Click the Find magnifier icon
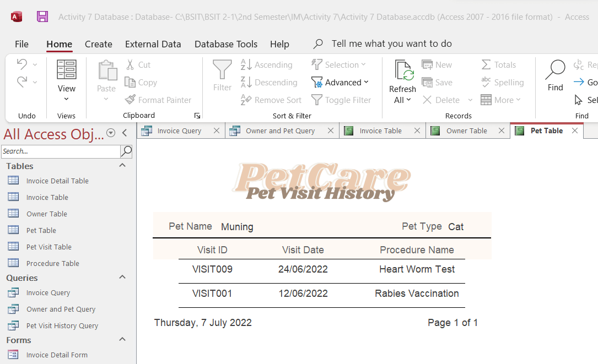This screenshot has width=598, height=364. (x=555, y=70)
